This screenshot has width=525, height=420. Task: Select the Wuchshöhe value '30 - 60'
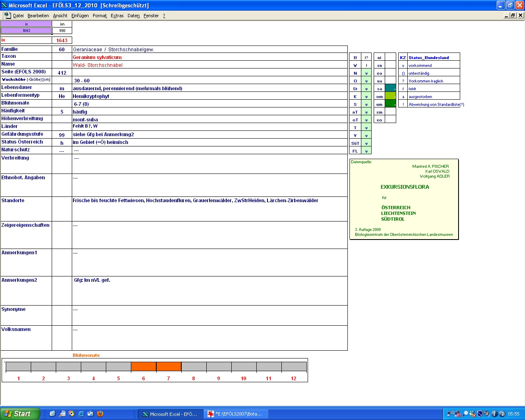[210, 80]
